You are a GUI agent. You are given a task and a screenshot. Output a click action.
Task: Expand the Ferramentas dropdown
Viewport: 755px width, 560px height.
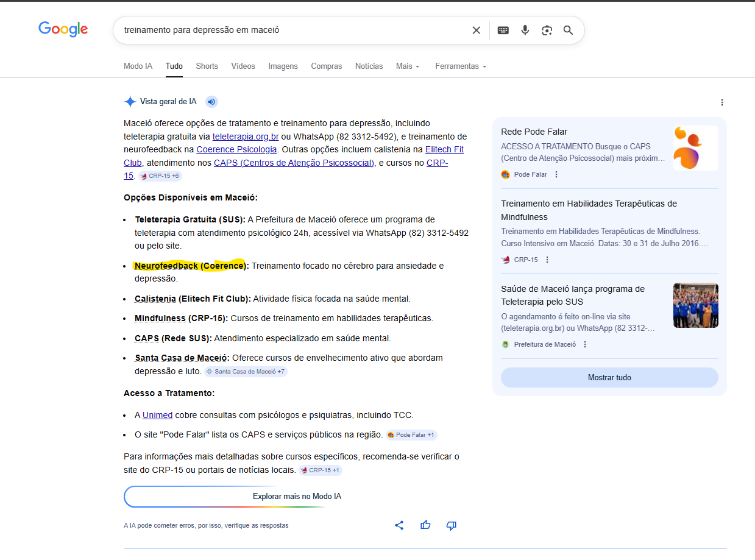click(x=461, y=66)
